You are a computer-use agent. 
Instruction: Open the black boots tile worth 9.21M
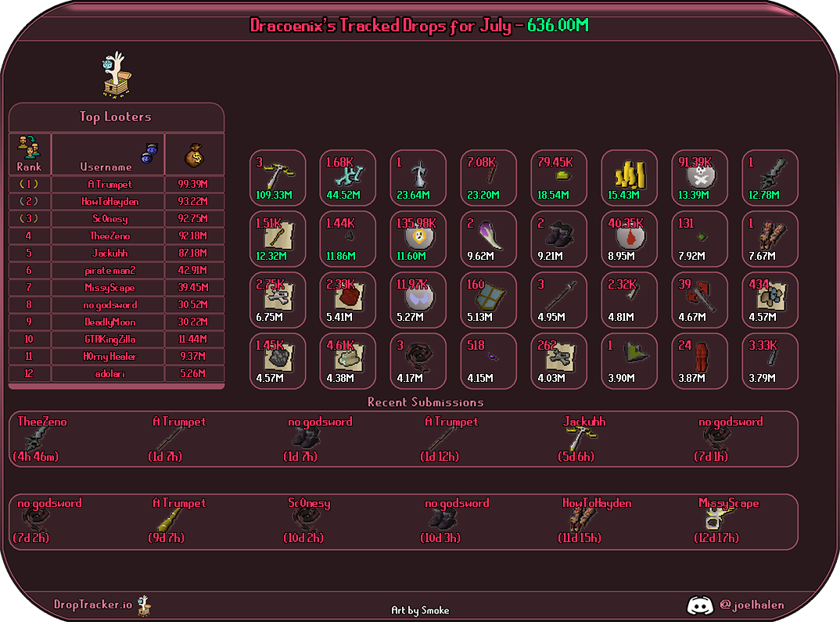click(x=558, y=239)
